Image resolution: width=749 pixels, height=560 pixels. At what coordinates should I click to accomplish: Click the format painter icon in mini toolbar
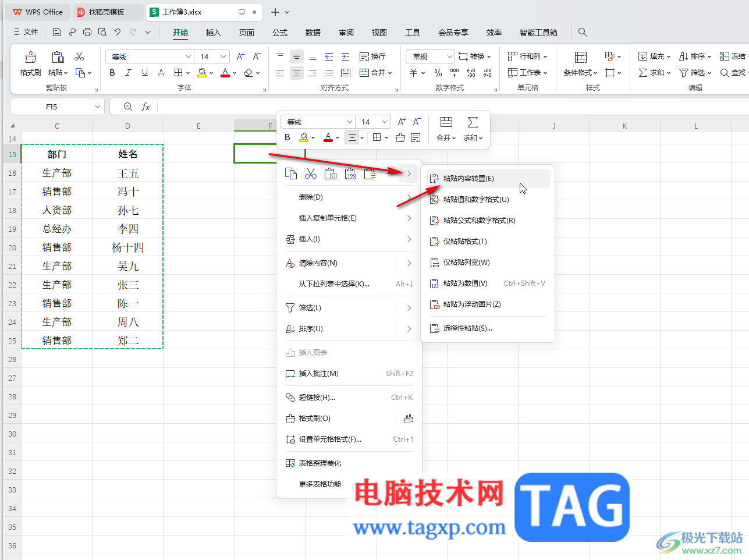400,138
